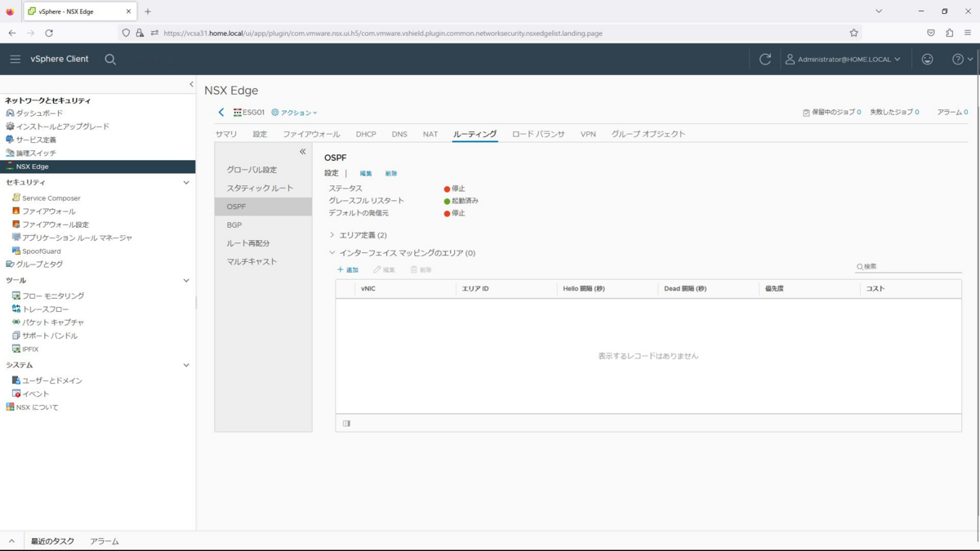This screenshot has width=980, height=551.
Task: Switch to the DNS tab
Action: click(399, 134)
